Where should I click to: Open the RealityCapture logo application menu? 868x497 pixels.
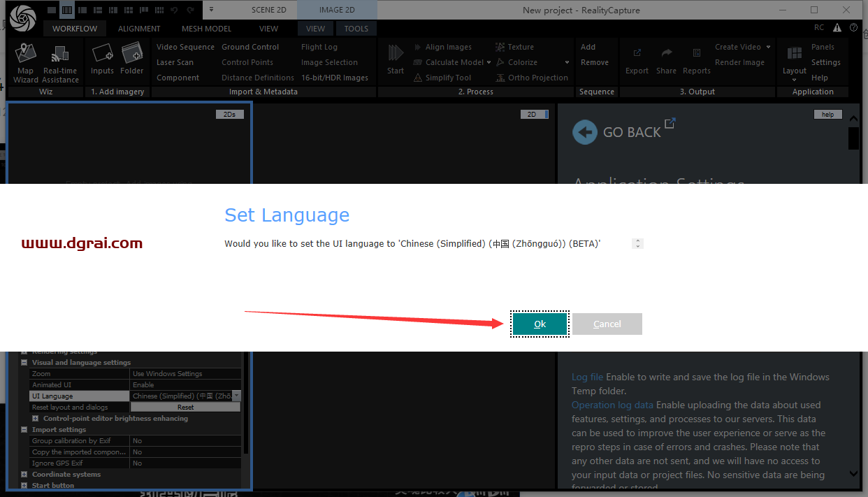[22, 17]
